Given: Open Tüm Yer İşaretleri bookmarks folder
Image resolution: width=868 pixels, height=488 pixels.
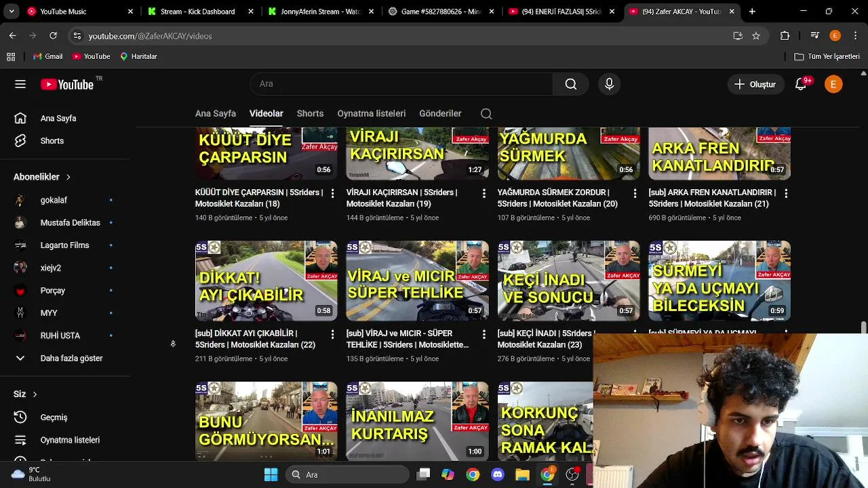Looking at the screenshot, I should [x=827, y=56].
